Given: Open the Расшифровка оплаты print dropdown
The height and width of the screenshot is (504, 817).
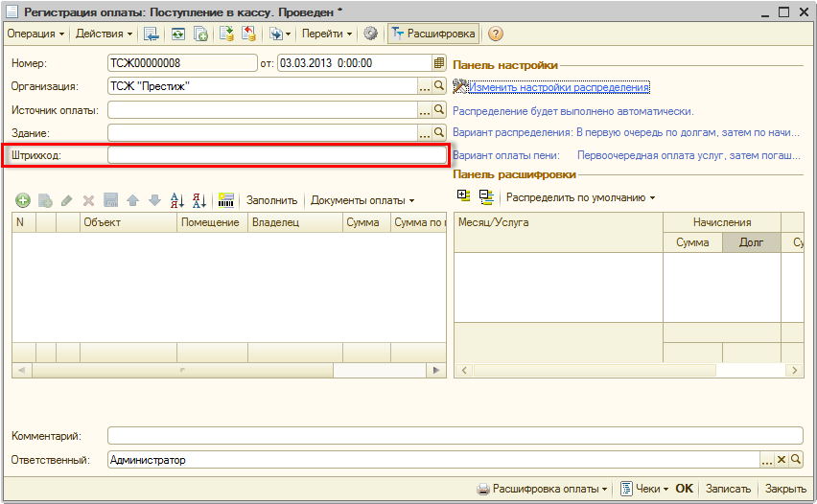Looking at the screenshot, I should point(543,489).
